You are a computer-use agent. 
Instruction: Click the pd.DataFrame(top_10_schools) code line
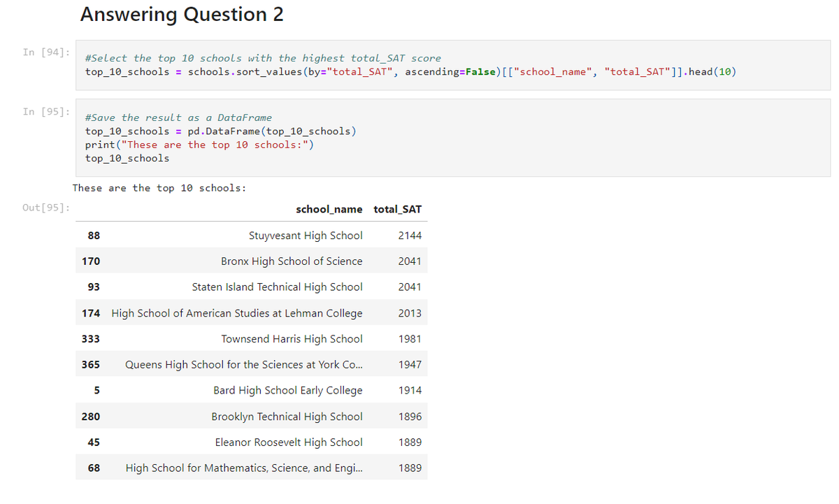tap(222, 131)
